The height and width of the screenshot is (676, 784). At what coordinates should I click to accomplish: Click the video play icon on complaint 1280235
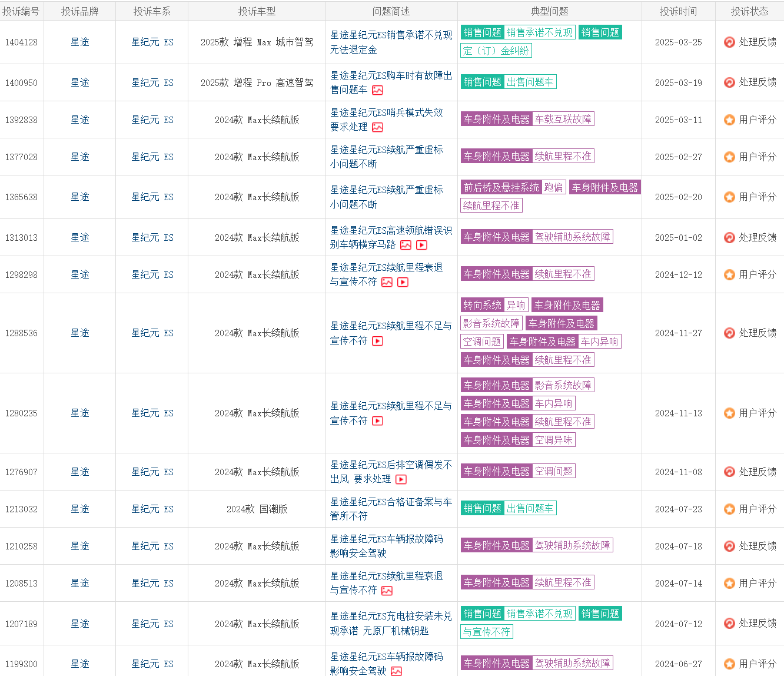click(377, 421)
